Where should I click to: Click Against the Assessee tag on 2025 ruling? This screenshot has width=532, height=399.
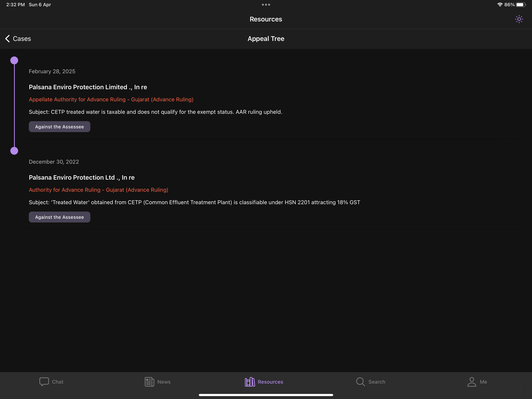click(x=59, y=127)
